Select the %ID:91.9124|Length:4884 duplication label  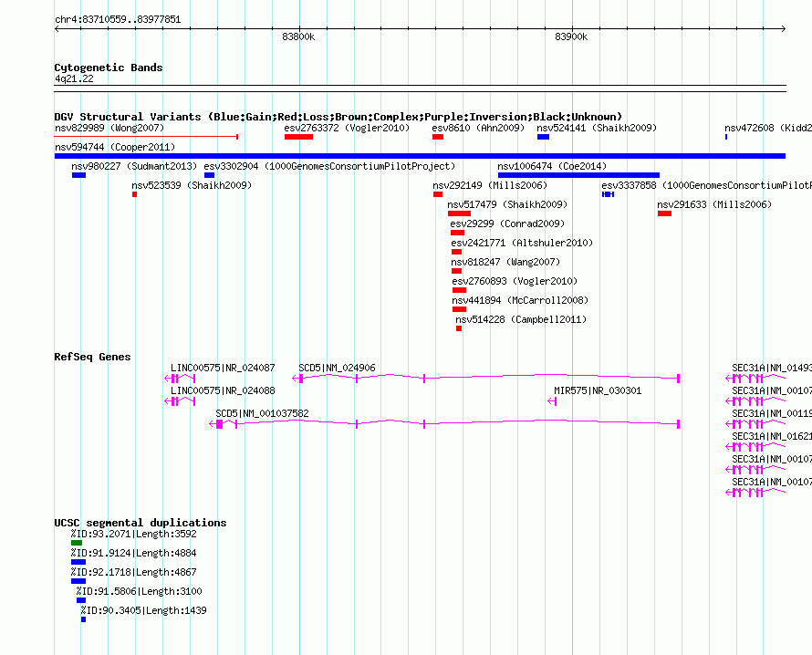coord(133,553)
